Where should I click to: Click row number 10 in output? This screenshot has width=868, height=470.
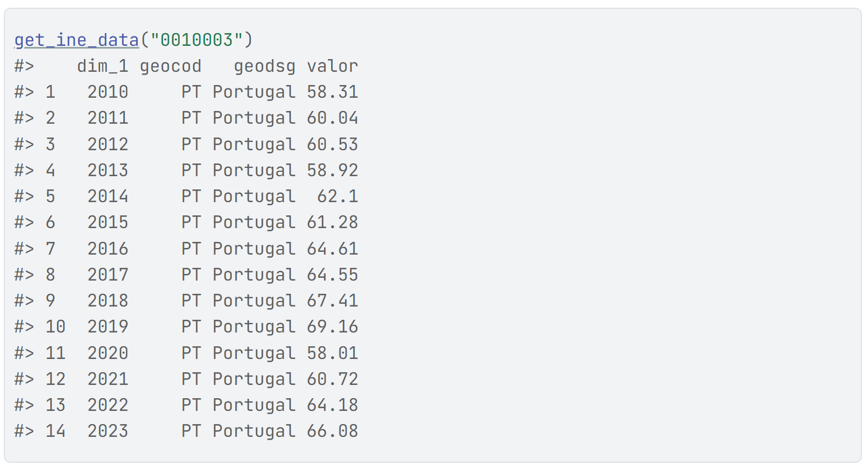55,326
